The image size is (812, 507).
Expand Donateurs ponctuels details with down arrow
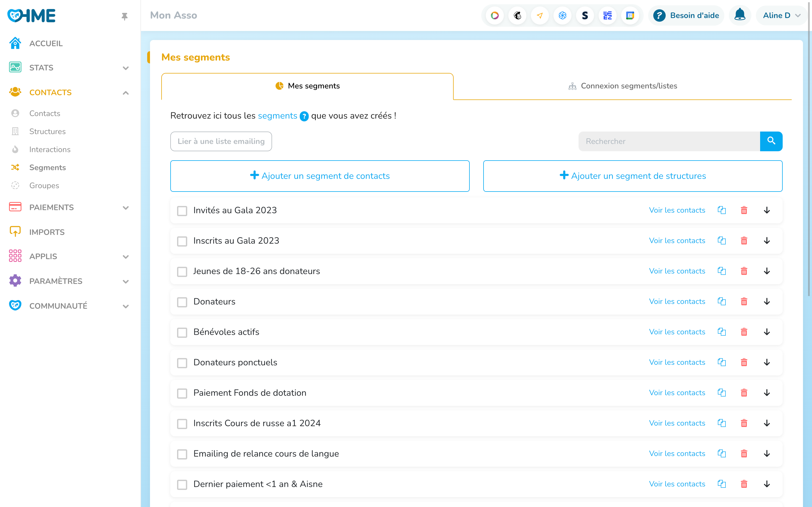tap(767, 363)
